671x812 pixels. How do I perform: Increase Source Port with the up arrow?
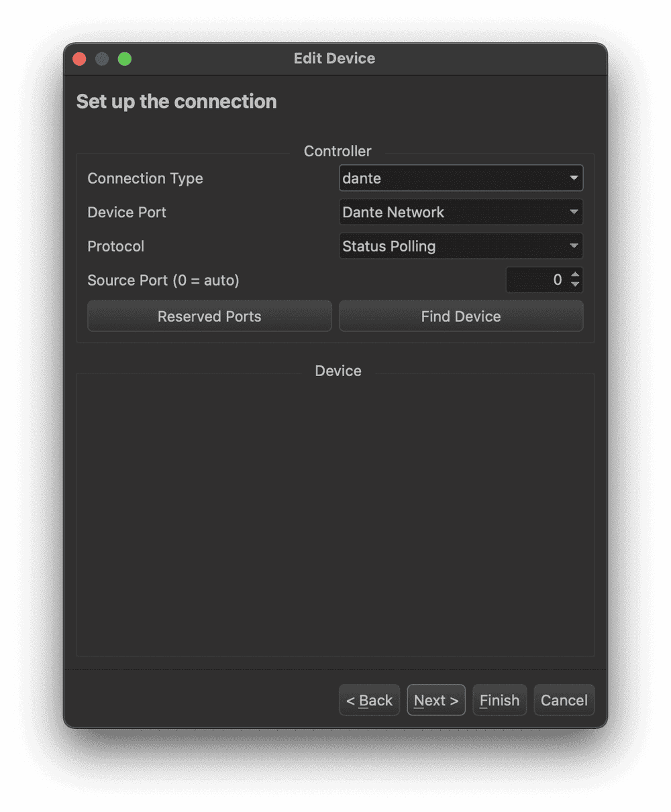tap(575, 275)
